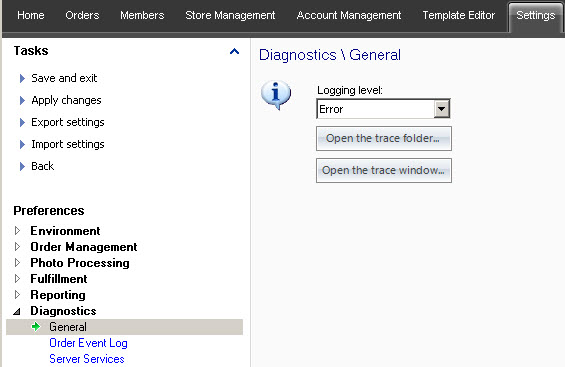This screenshot has height=367, width=565.
Task: Switch to the Orders tab
Action: click(x=82, y=15)
